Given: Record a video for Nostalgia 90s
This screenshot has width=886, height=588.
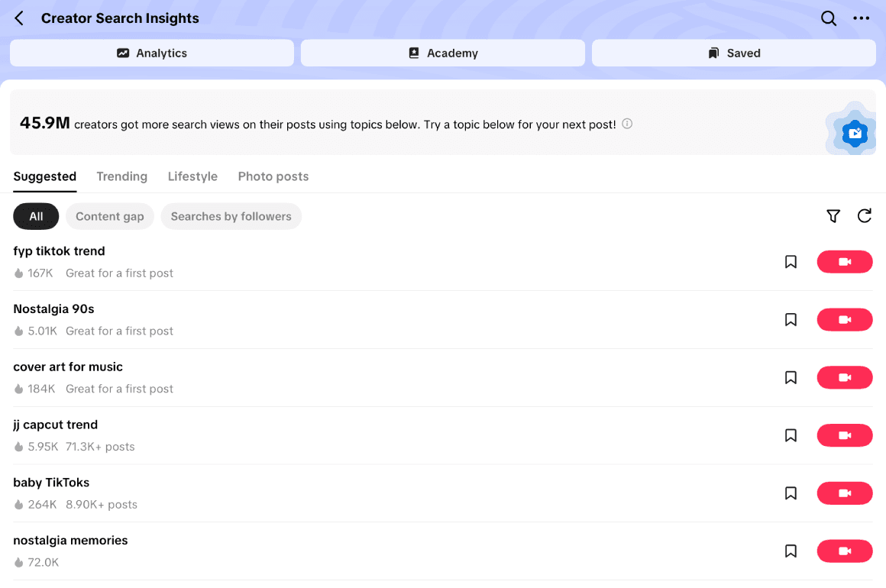Looking at the screenshot, I should coord(845,320).
